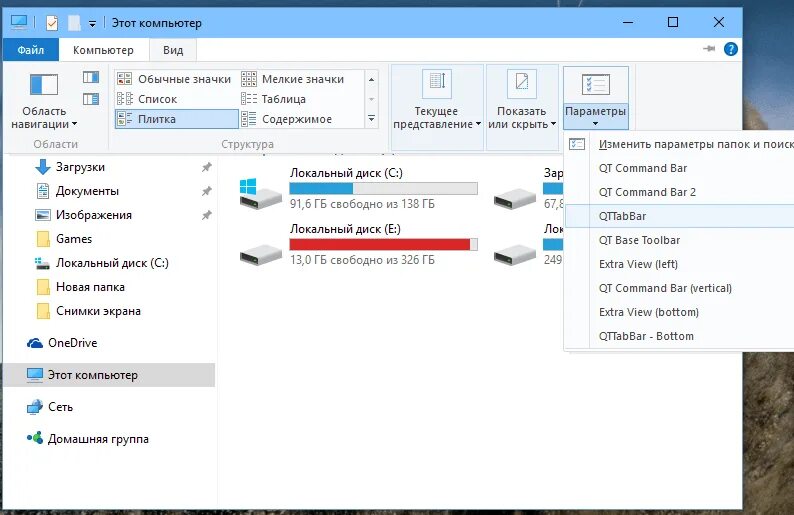
Task: Open Локальный диск (C:) in navigation pane
Action: (x=112, y=263)
